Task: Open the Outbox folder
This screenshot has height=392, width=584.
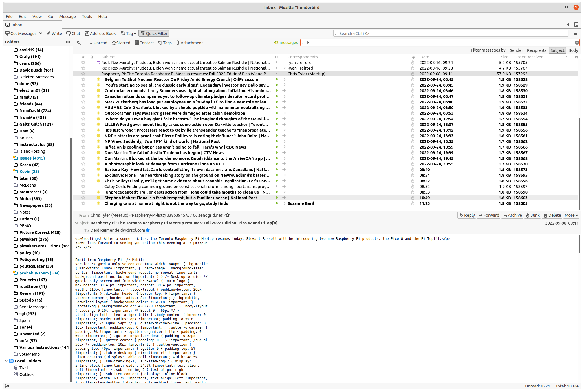Action: pos(26,375)
